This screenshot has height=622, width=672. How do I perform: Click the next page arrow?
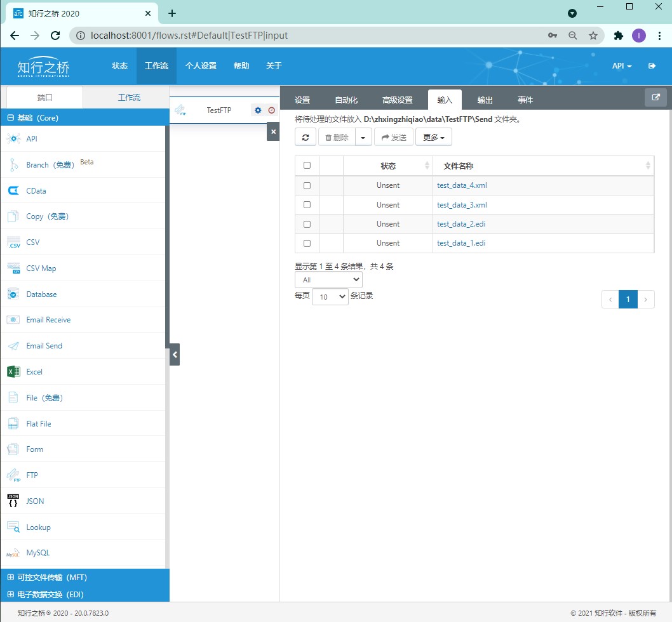pos(645,300)
